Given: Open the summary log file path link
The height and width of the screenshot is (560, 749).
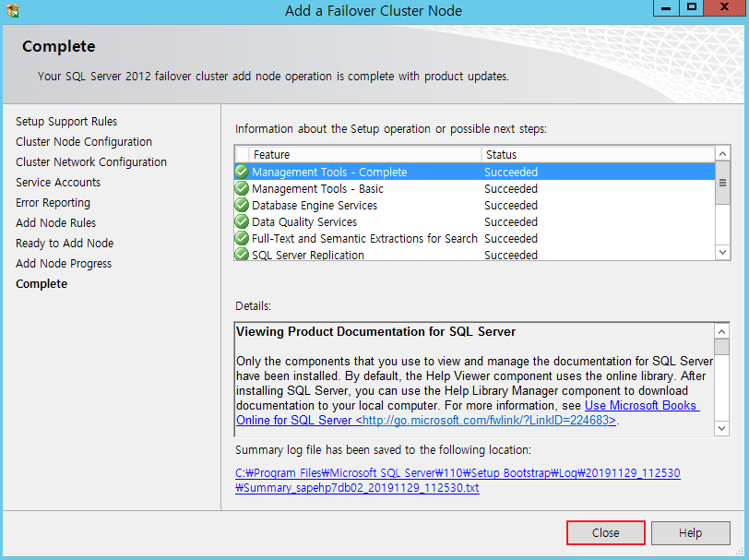Looking at the screenshot, I should click(x=458, y=481).
